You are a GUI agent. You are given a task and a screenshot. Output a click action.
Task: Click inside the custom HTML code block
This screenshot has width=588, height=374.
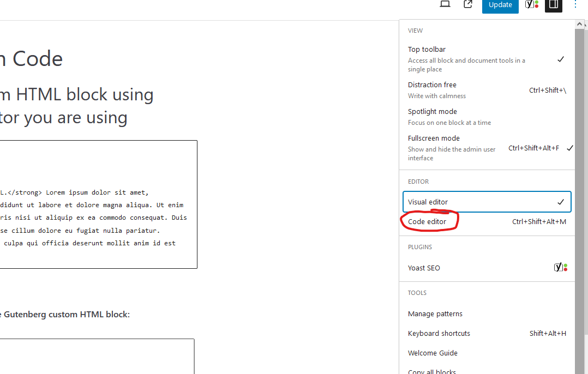[98, 204]
